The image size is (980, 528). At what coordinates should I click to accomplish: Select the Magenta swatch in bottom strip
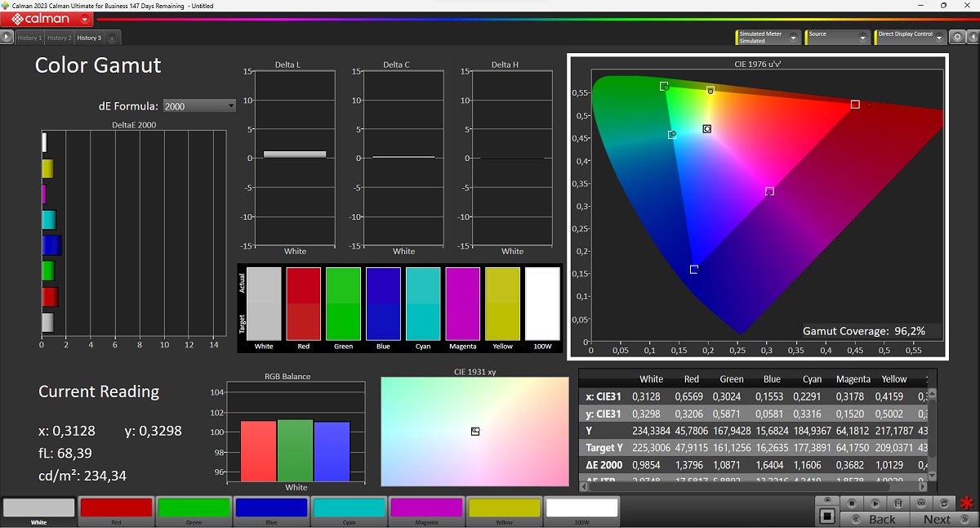(425, 508)
